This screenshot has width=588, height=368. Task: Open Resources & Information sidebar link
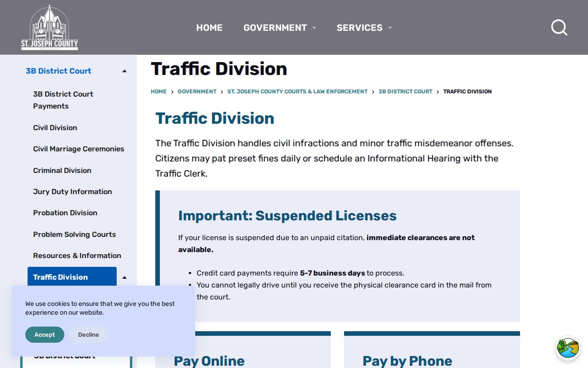tap(77, 255)
